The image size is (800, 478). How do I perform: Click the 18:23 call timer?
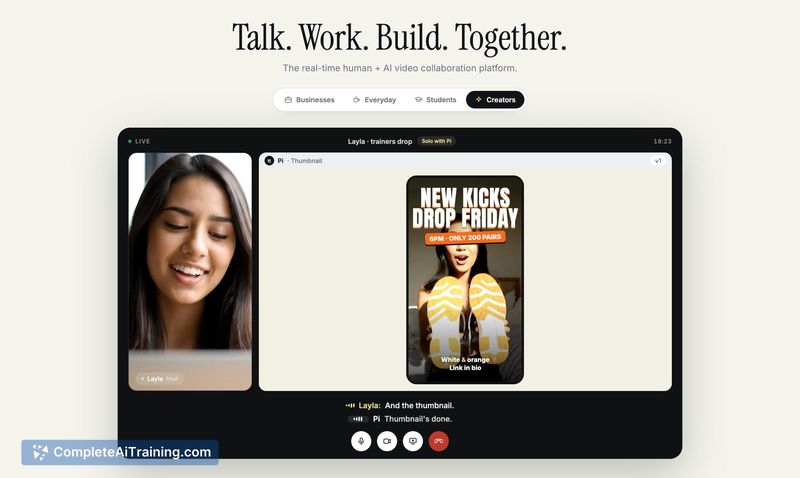pos(662,141)
